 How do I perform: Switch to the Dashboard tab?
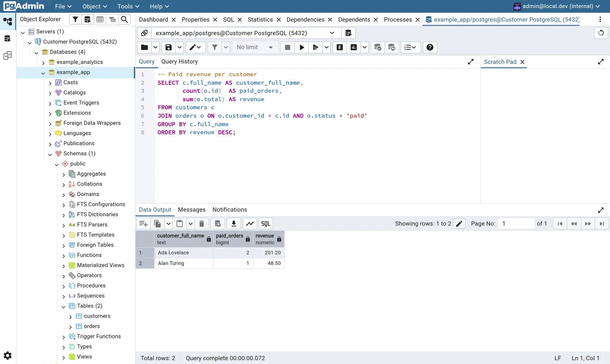click(x=153, y=19)
